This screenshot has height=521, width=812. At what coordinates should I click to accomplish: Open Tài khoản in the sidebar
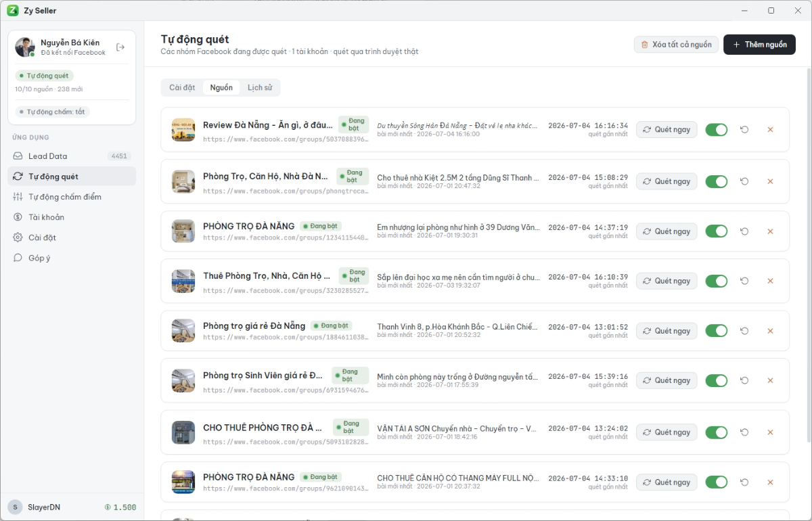[72, 217]
